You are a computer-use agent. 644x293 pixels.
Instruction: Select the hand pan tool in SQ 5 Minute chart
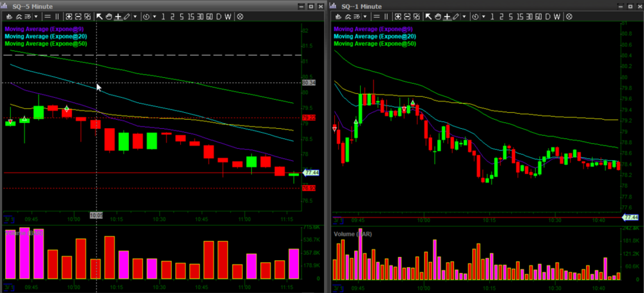click(109, 16)
